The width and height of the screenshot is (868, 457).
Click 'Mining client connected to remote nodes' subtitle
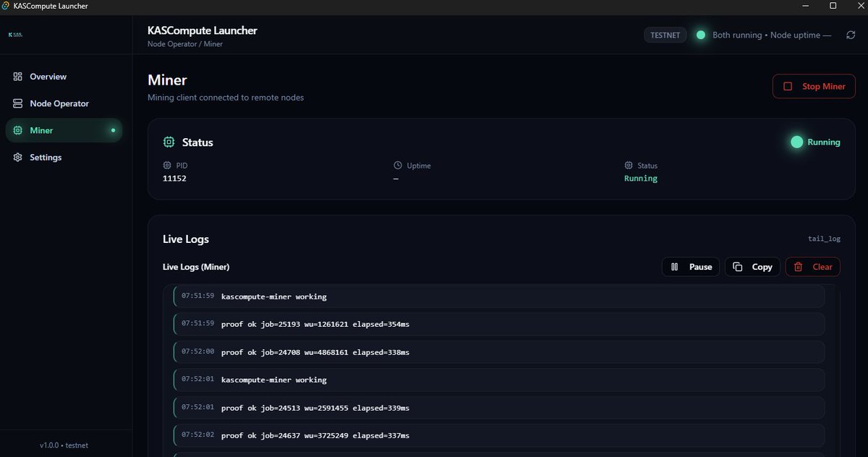click(x=226, y=98)
